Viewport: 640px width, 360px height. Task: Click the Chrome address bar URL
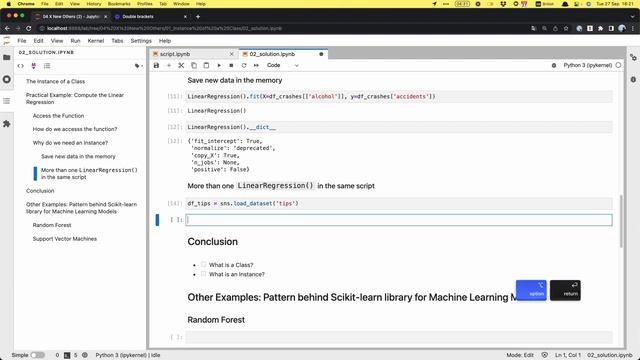[164, 28]
